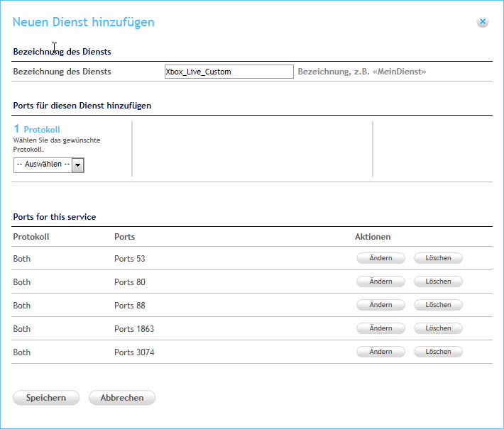Image resolution: width=504 pixels, height=429 pixels.
Task: Click Ändern next to Ports 3074
Action: [x=380, y=352]
